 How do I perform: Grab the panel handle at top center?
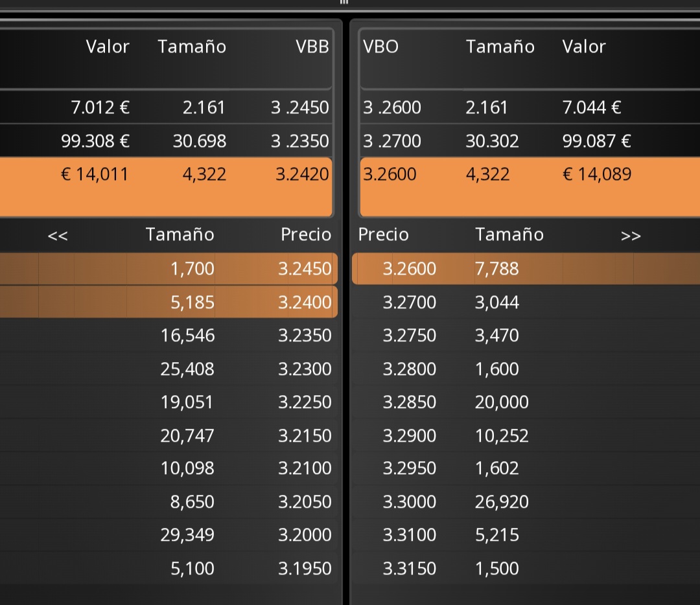(344, 2)
